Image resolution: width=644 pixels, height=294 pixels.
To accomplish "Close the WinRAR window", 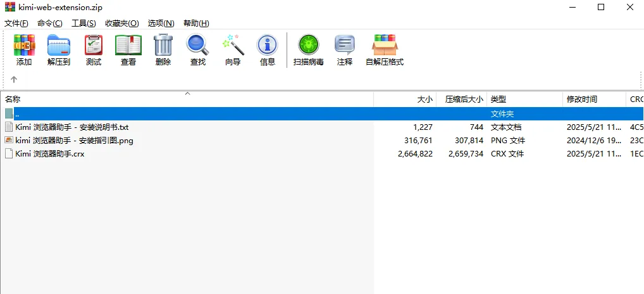I will [629, 7].
